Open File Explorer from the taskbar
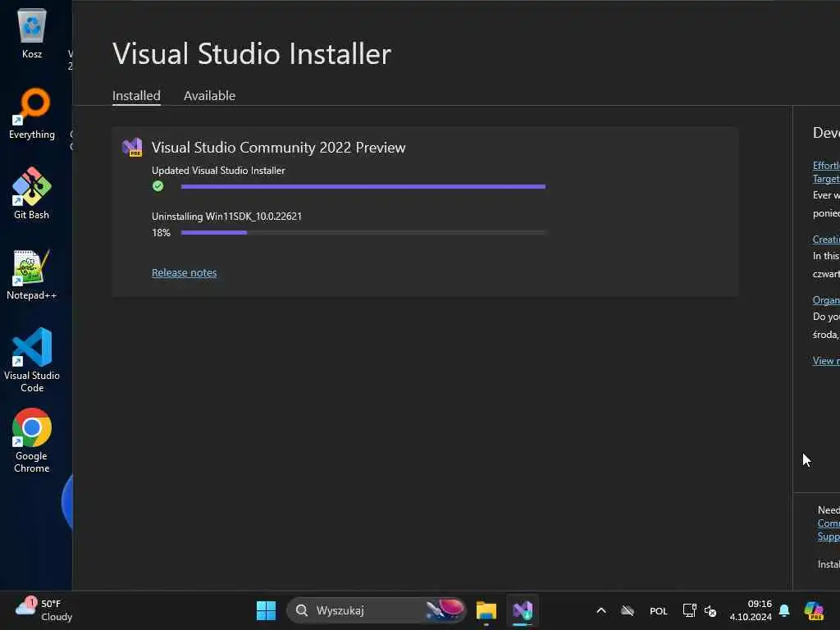 click(x=486, y=610)
